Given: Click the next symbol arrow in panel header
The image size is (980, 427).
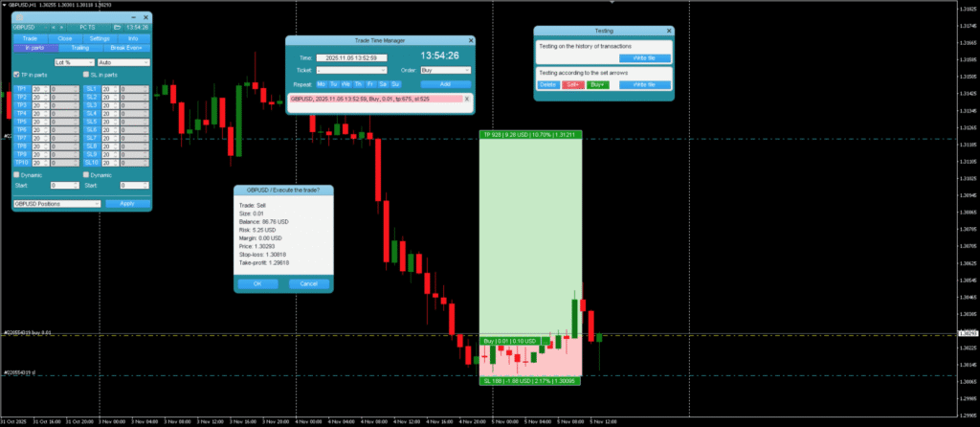Looking at the screenshot, I should pyautogui.click(x=62, y=28).
